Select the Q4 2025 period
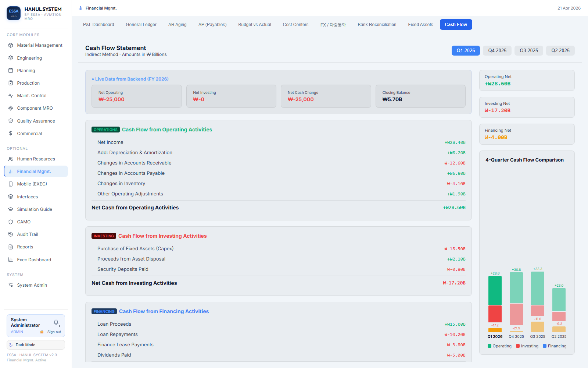 pyautogui.click(x=497, y=51)
